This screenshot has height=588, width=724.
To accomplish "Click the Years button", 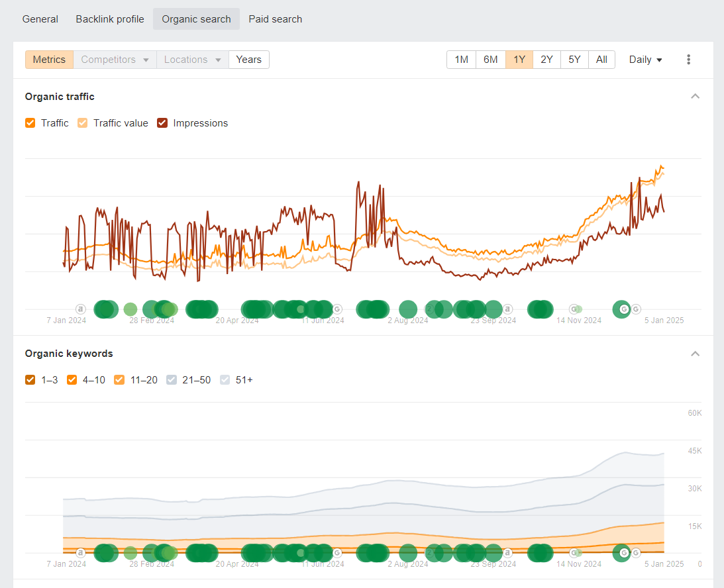I will tap(249, 60).
